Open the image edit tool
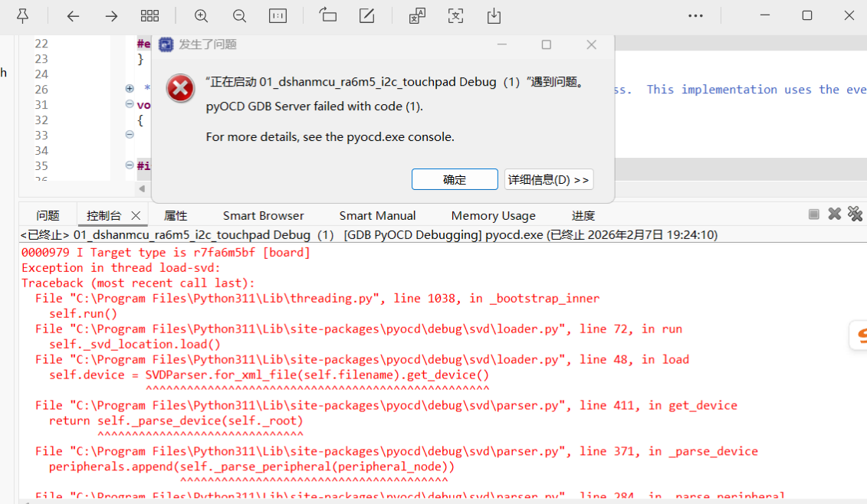Image resolution: width=867 pixels, height=504 pixels. tap(367, 16)
